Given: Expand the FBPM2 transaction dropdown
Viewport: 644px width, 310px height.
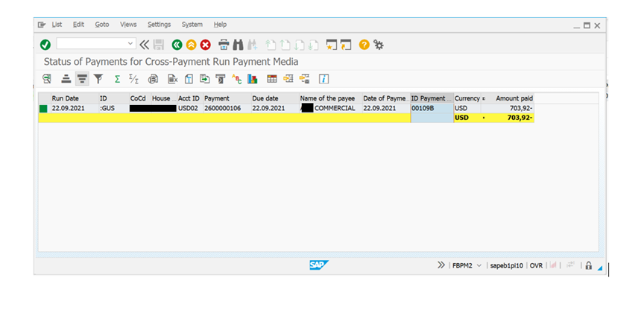Looking at the screenshot, I should pyautogui.click(x=479, y=265).
